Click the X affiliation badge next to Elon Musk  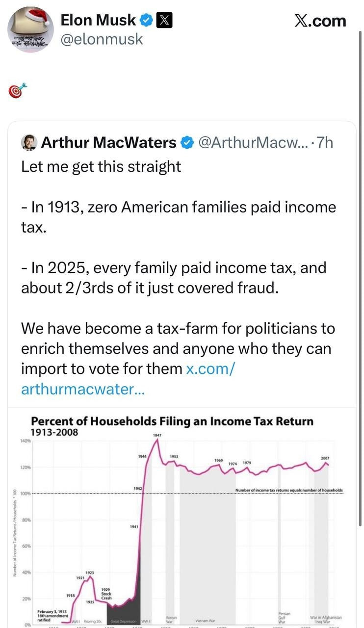coord(164,21)
